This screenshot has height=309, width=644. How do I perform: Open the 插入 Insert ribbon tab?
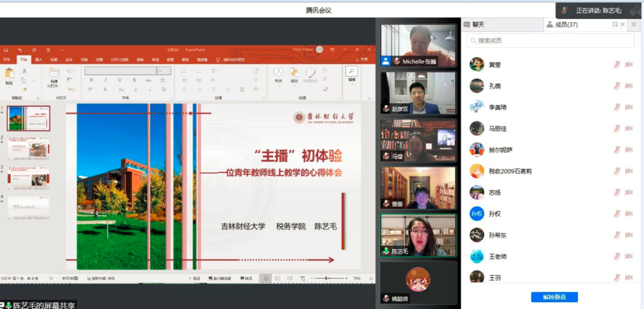(x=39, y=60)
